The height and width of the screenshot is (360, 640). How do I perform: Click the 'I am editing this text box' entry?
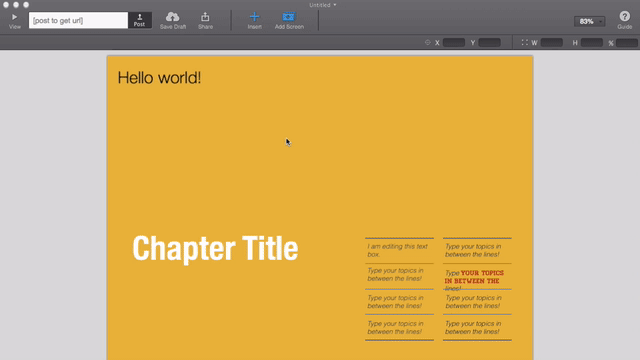point(397,250)
